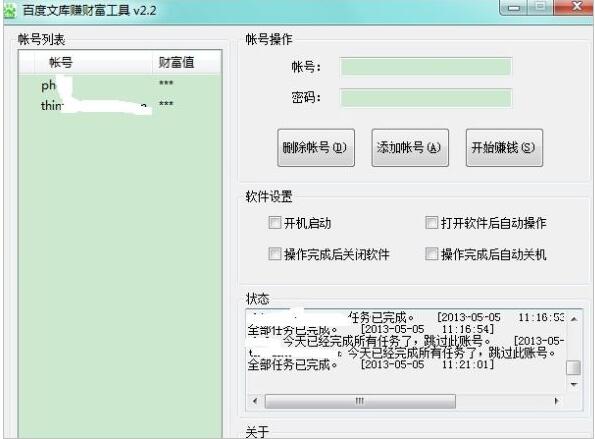Click the 财富值 column header
595x439 pixels.
coord(186,62)
